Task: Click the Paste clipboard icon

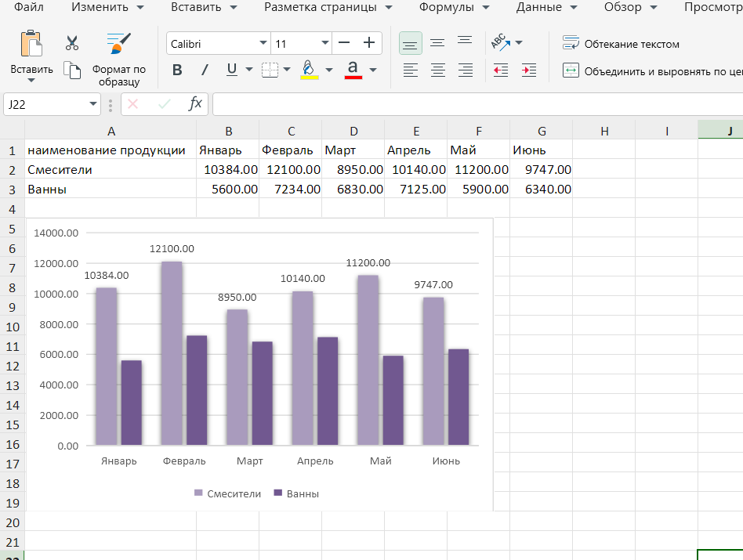Action: 32,44
